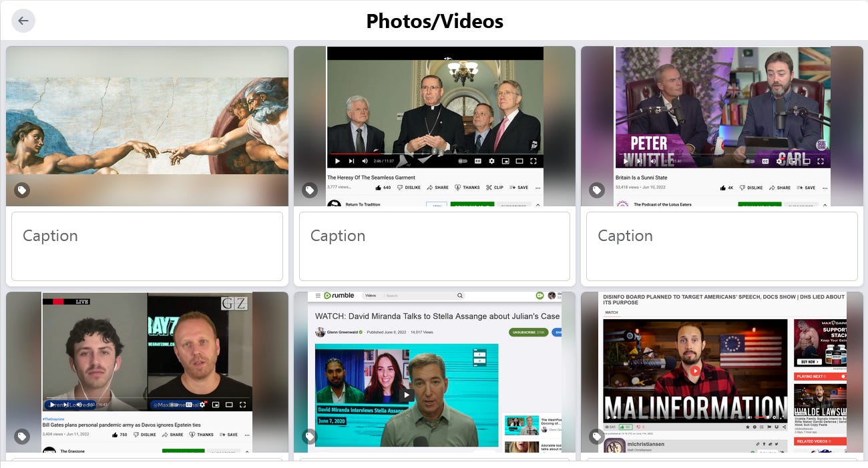The height and width of the screenshot is (468, 868).
Task: Open the Creation of Adam painting thumbnail
Action: [147, 126]
